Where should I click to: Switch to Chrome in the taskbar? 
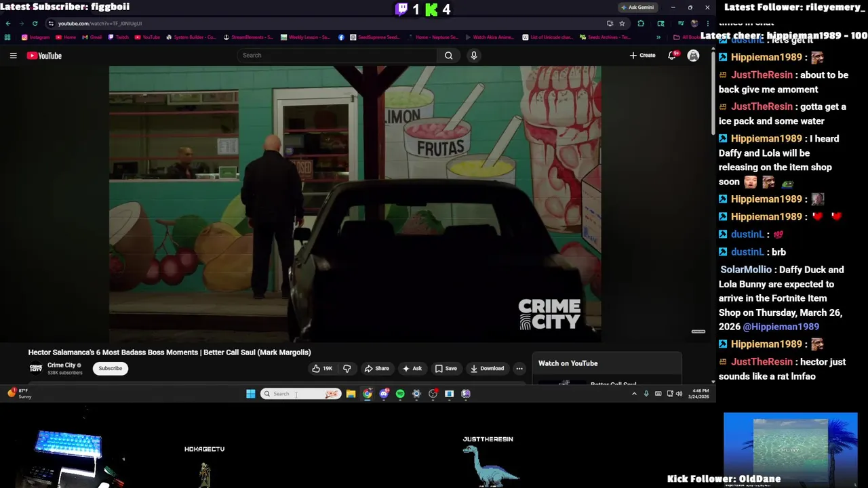367,394
